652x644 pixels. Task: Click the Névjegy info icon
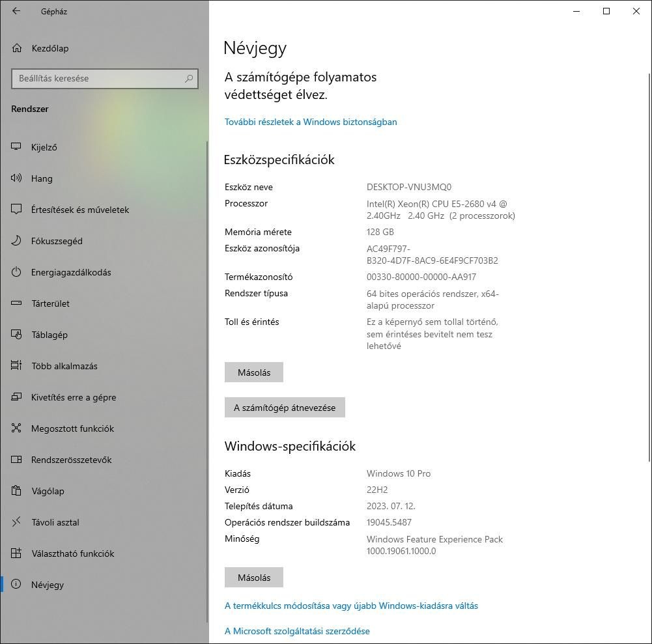point(16,584)
